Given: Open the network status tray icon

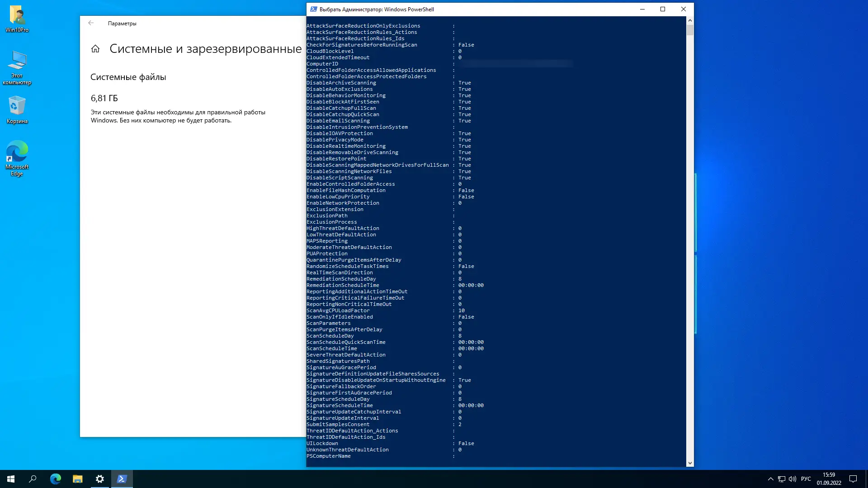Looking at the screenshot, I should (782, 479).
